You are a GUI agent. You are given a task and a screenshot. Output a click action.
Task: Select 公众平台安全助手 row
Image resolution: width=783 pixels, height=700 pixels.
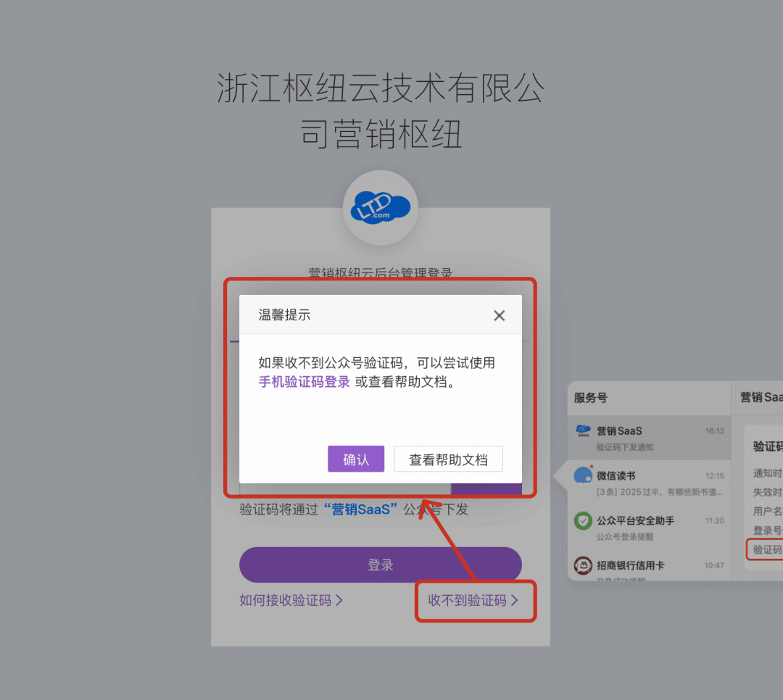[649, 528]
